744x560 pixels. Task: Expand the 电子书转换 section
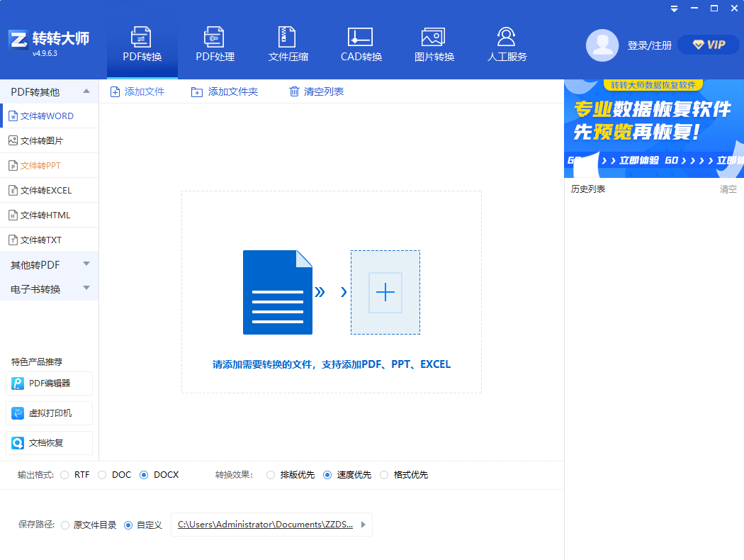tap(49, 289)
